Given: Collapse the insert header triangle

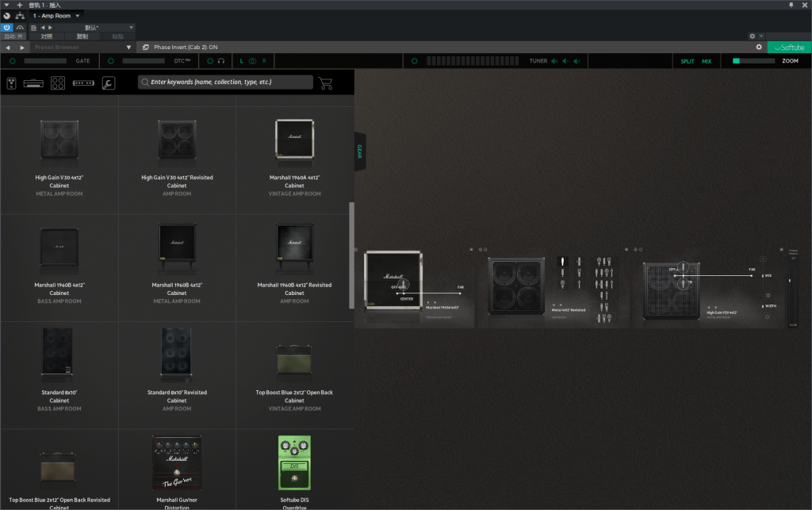Looking at the screenshot, I should (6, 5).
